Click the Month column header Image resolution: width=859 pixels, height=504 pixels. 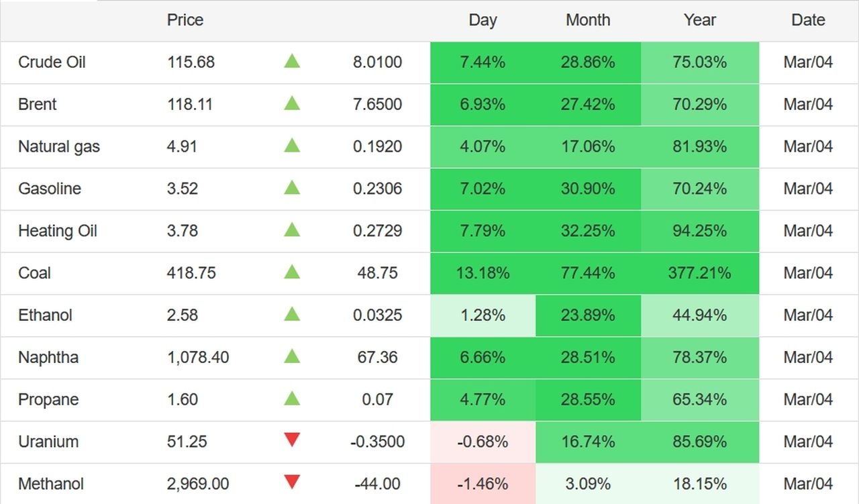pos(588,20)
